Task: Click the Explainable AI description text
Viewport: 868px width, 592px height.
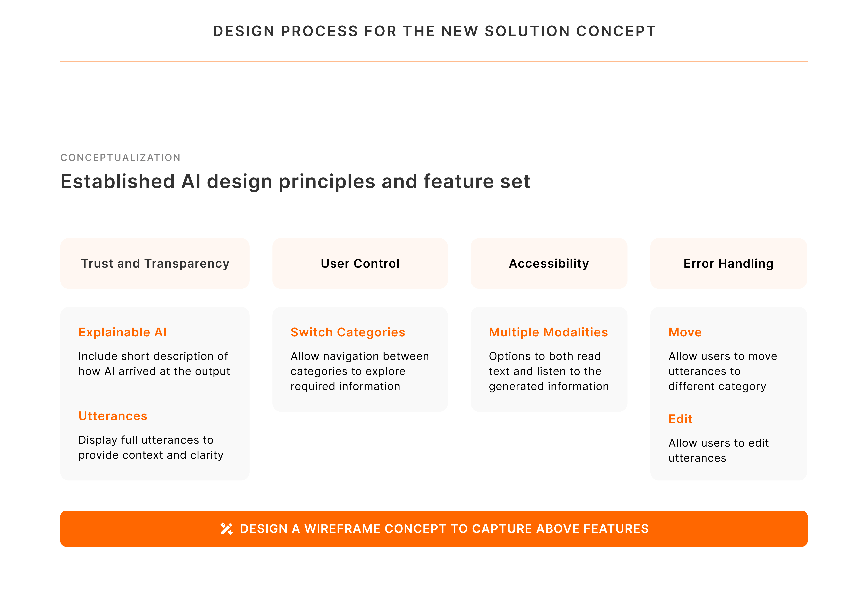Action: 154,363
